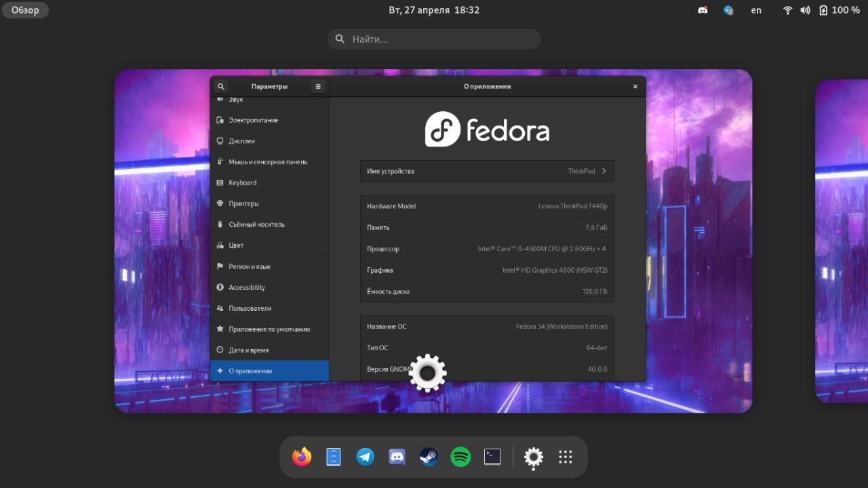
Task: Open Электропитание settings
Action: 269,120
